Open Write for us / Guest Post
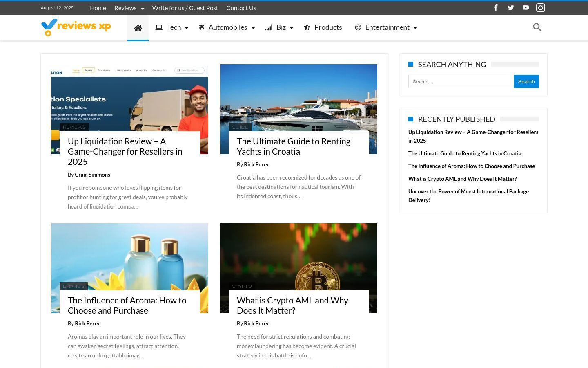The image size is (588, 368). 185,8
